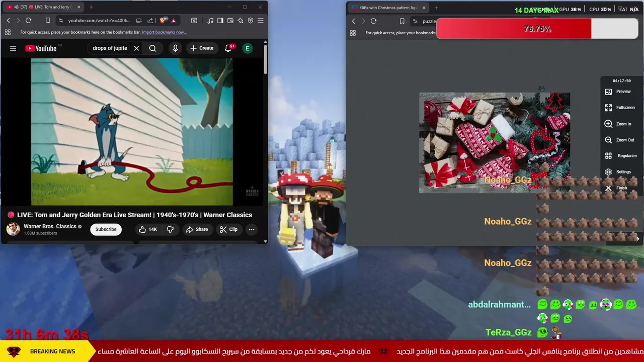This screenshot has height=362, width=644.
Task: Go to YouTube home via logo
Action: [x=41, y=48]
